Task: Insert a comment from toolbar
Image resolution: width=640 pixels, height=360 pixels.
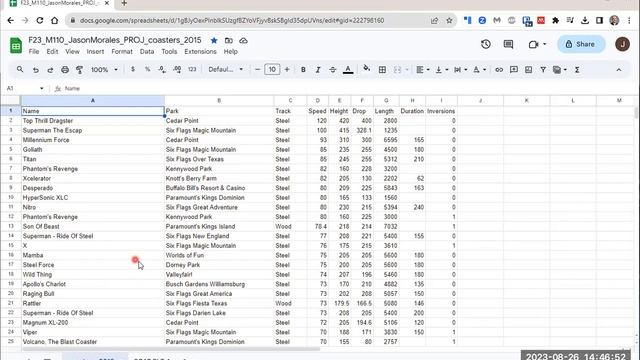Action: tap(514, 70)
